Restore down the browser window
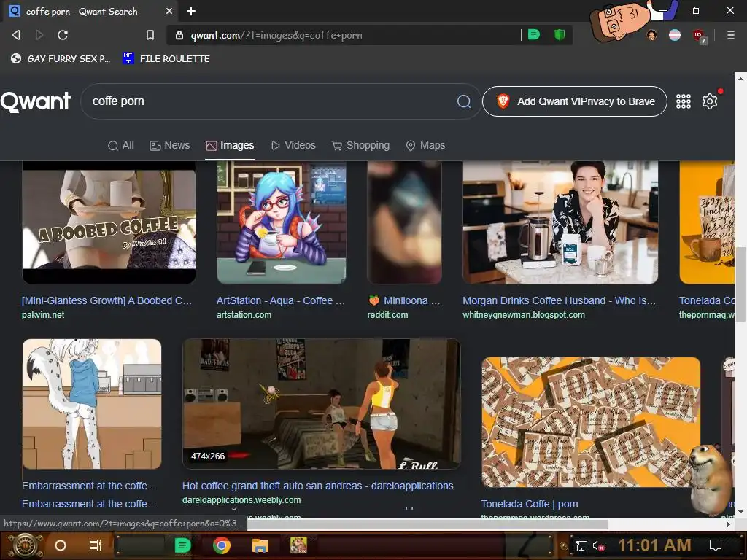Image resolution: width=747 pixels, height=560 pixels. 697,10
